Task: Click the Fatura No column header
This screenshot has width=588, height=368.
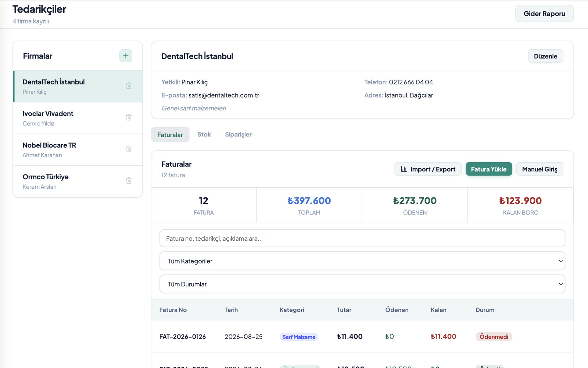Action: (x=173, y=310)
